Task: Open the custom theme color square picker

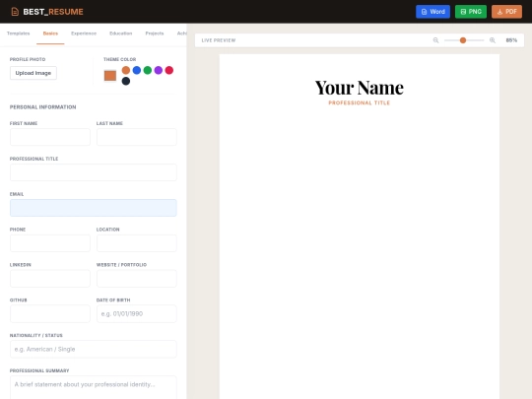Action: pyautogui.click(x=110, y=75)
